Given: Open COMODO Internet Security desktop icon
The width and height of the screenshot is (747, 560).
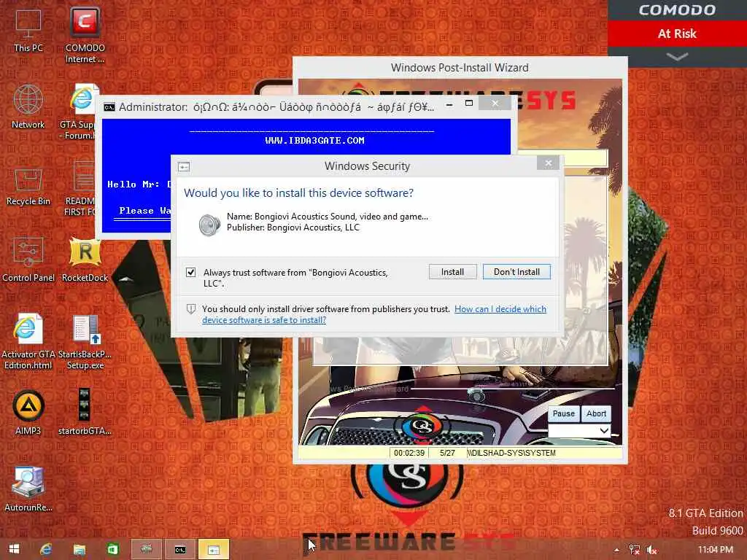Looking at the screenshot, I should coord(85,35).
